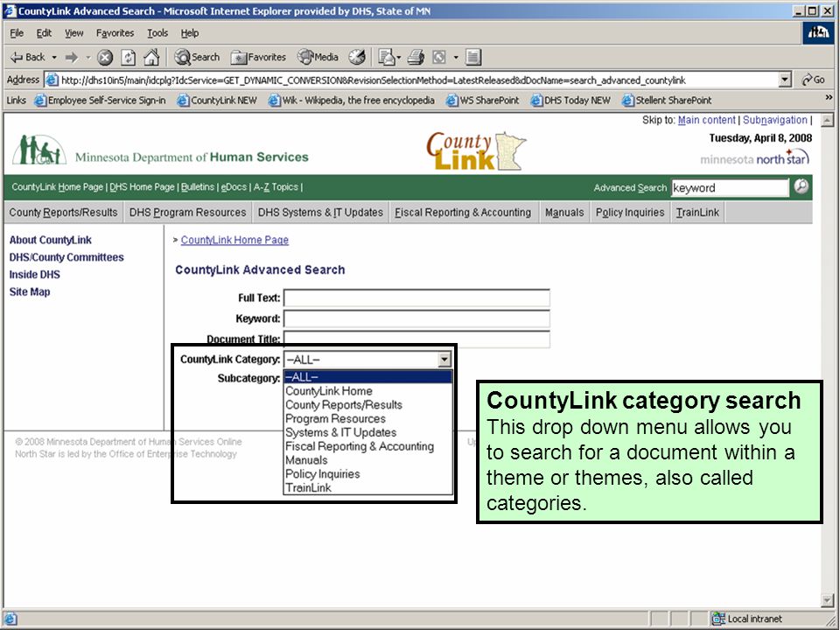
Task: Open DHS/County Committees sidebar link
Action: click(x=66, y=257)
